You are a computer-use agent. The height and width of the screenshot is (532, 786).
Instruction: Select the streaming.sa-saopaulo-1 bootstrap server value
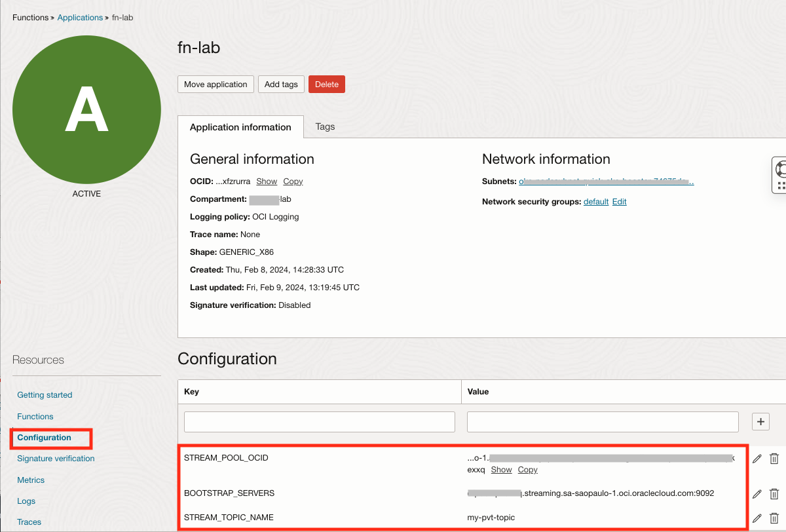pyautogui.click(x=590, y=493)
